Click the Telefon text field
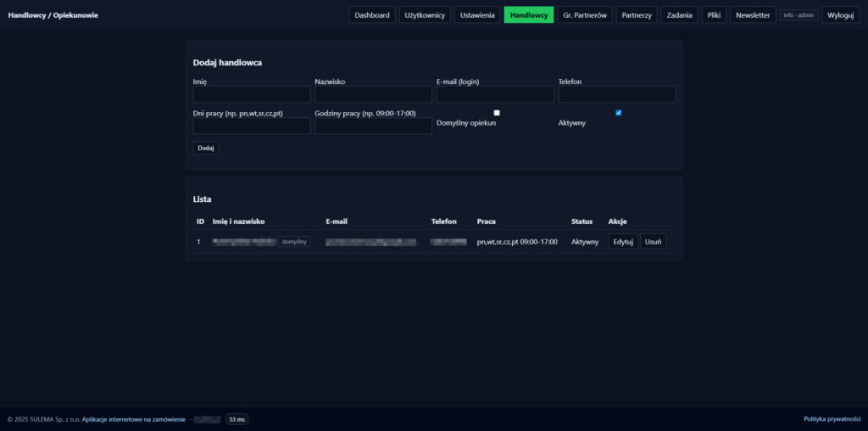 tap(617, 94)
